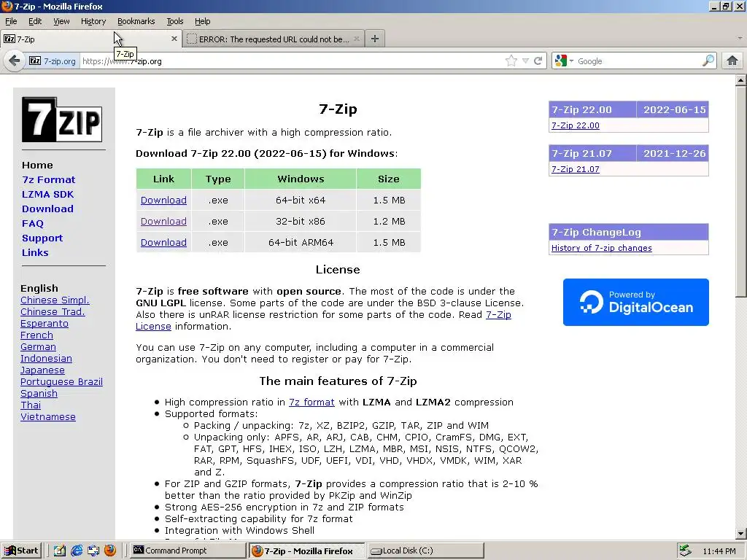747x560 pixels.
Task: Close the ERROR requested URL tab
Action: (356, 39)
